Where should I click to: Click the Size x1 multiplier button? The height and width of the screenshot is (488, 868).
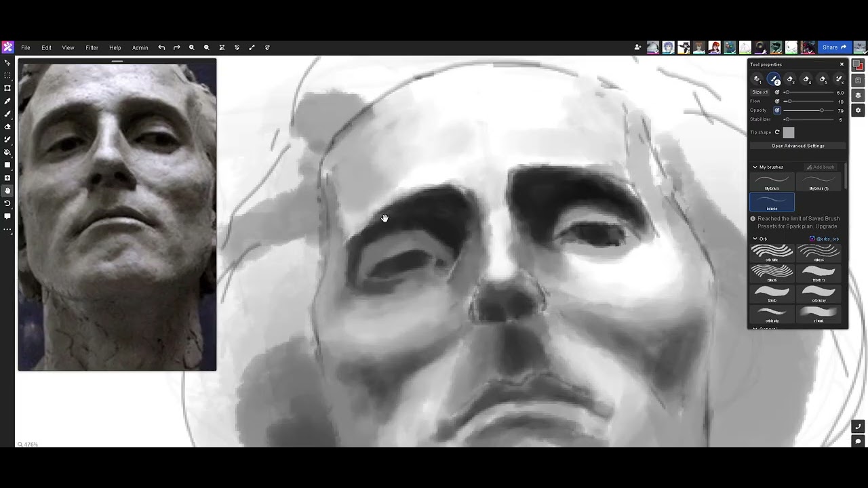pos(760,92)
